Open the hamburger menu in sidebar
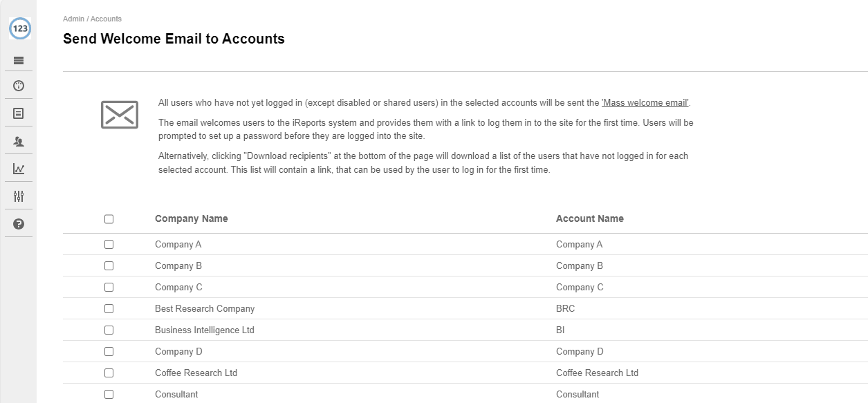 [19, 60]
